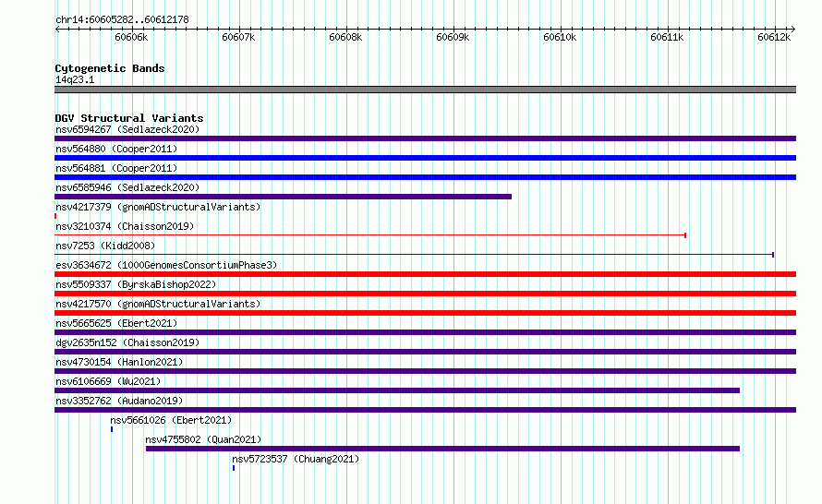Open the nsv564881 (Cooper2011) label
The image size is (822, 504).
[x=116, y=168]
